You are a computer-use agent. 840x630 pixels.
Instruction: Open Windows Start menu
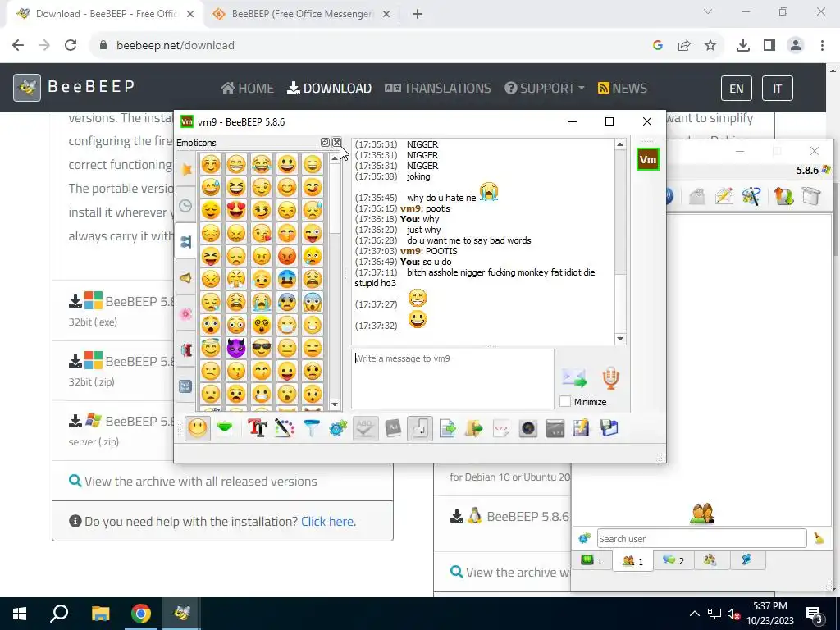point(20,614)
